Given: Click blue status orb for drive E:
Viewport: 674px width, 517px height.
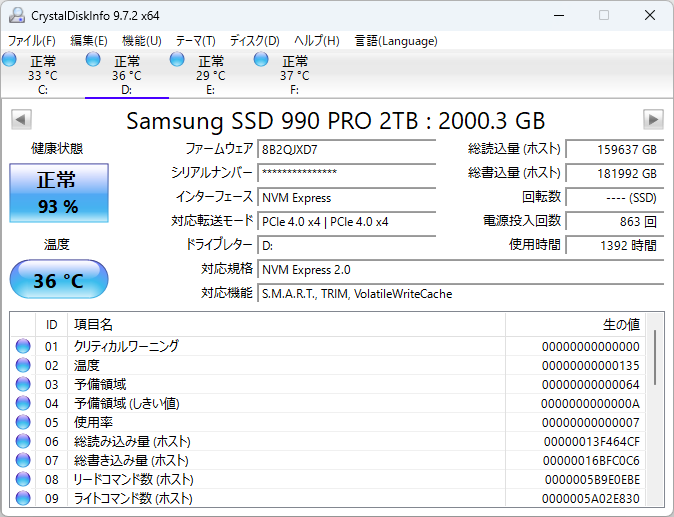Looking at the screenshot, I should tap(177, 59).
